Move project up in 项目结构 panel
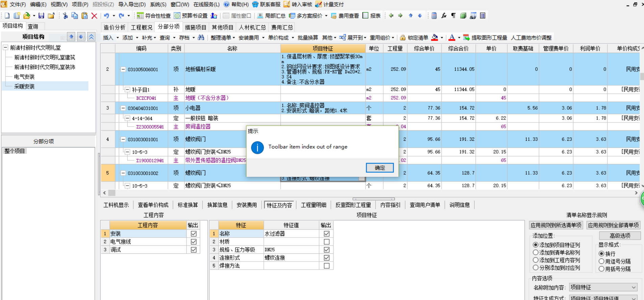The height and width of the screenshot is (300, 644). 71,37
